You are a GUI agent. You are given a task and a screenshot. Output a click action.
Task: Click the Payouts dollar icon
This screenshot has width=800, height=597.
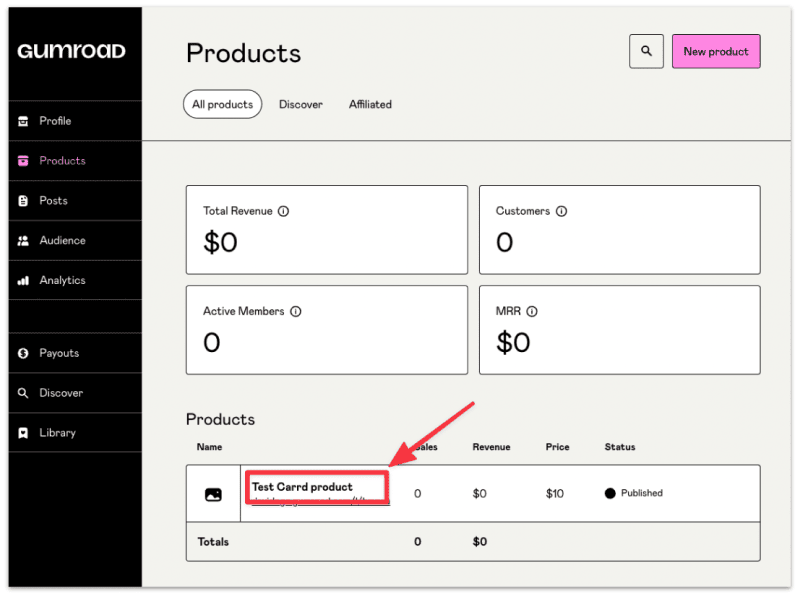(23, 353)
